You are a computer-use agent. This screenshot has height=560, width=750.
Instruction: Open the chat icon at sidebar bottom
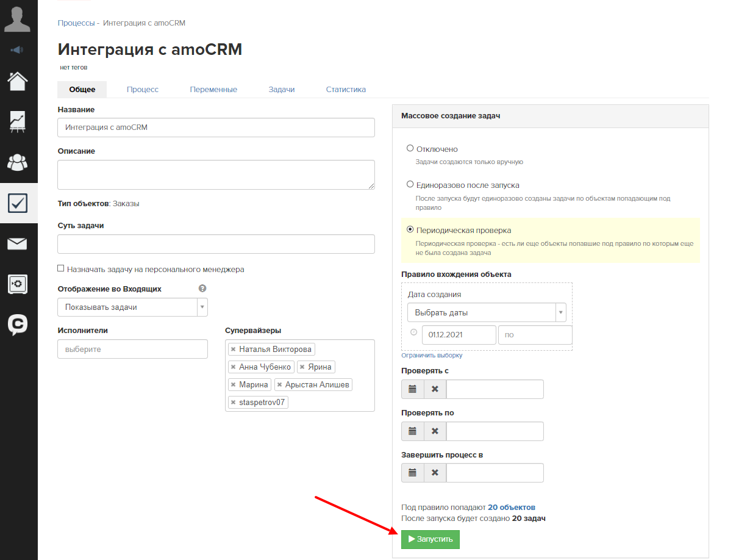point(18,325)
